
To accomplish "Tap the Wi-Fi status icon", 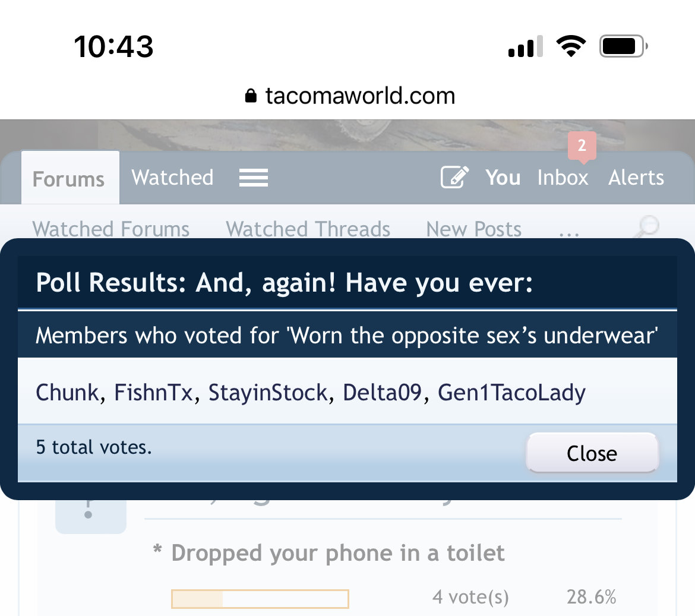I will 571,46.
